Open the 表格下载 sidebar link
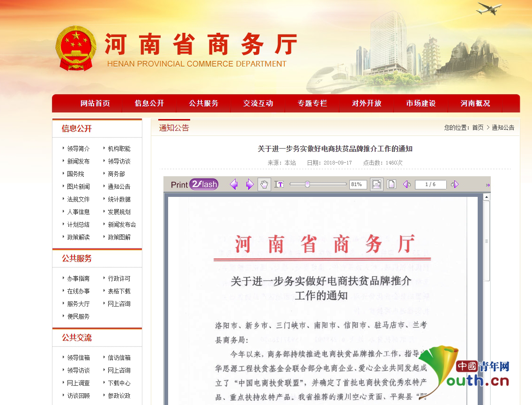Image resolution: width=532 pixels, height=405 pixels. 119,291
